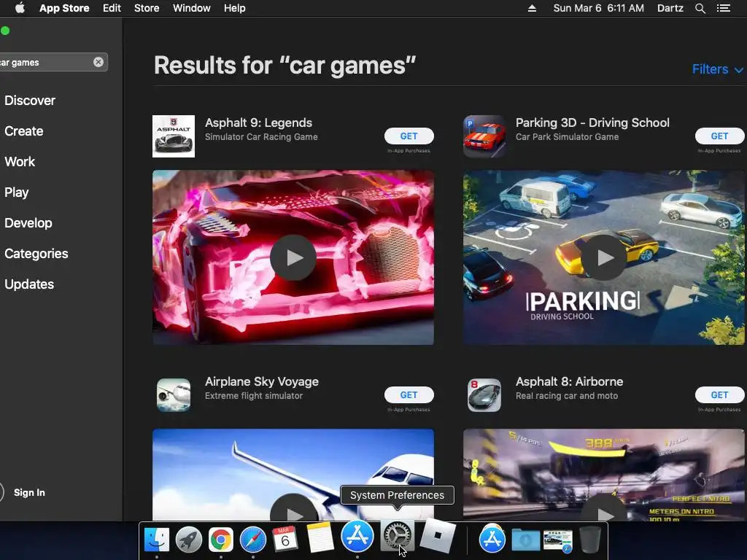The height and width of the screenshot is (560, 747).
Task: Open the Airplane Sky Voyage app icon
Action: pos(174,395)
